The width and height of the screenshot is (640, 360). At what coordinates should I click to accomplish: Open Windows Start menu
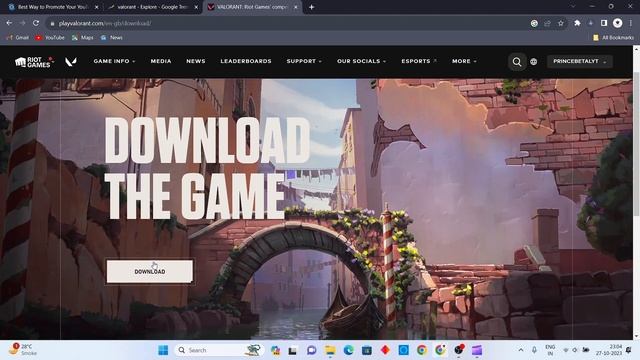point(163,350)
